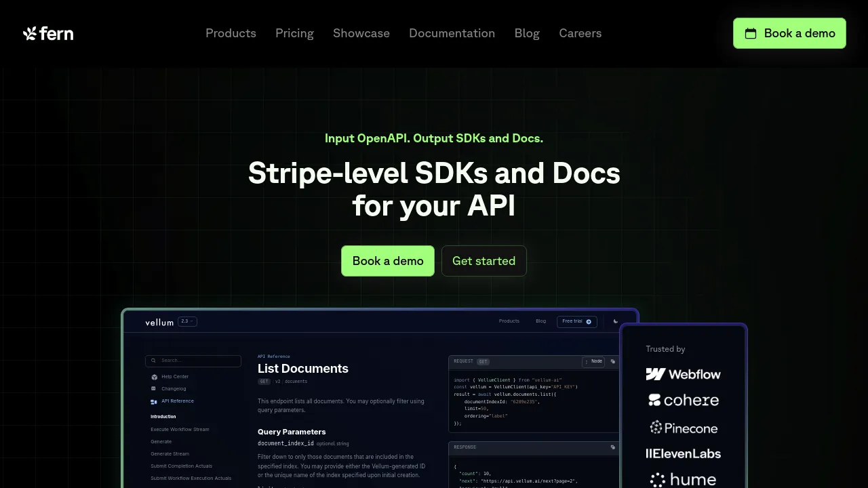Toggle dark mode with the moon icon
The image size is (868, 488).
[616, 322]
